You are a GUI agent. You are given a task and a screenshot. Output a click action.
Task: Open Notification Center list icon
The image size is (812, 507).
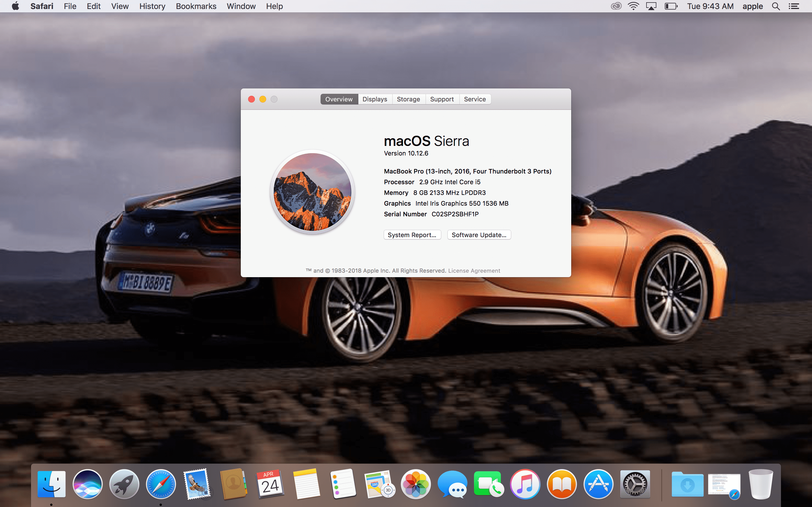(794, 6)
